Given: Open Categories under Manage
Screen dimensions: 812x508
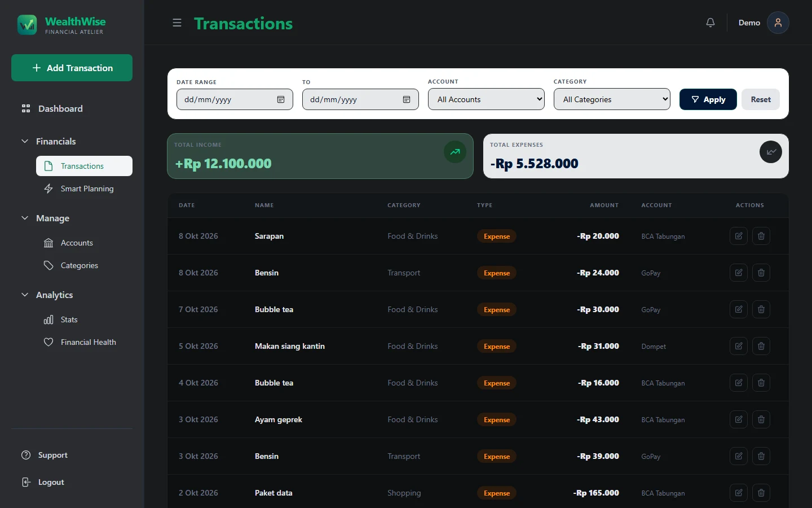Looking at the screenshot, I should [84, 265].
